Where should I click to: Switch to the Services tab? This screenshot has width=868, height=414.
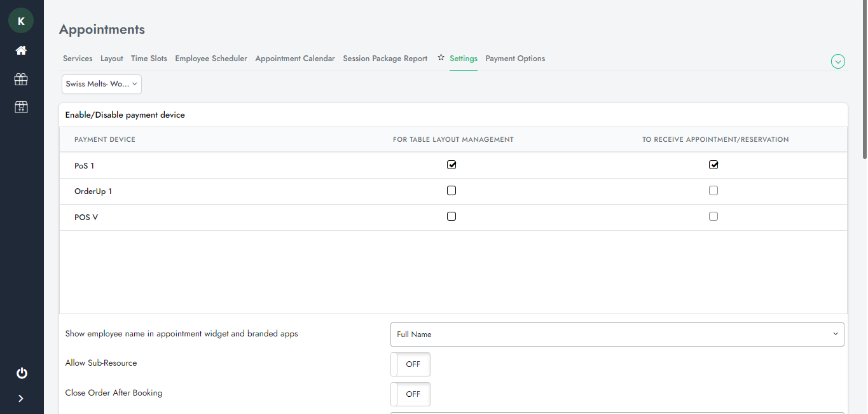(78, 59)
